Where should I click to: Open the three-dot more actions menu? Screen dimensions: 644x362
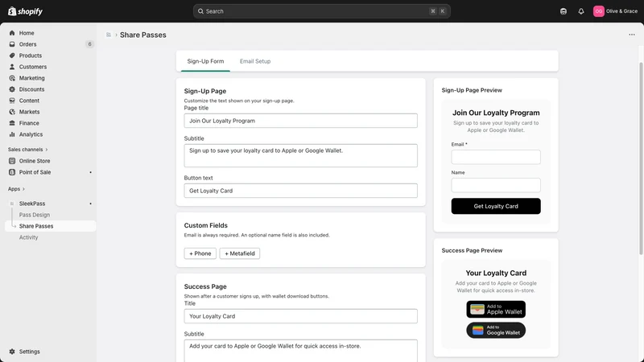click(632, 35)
